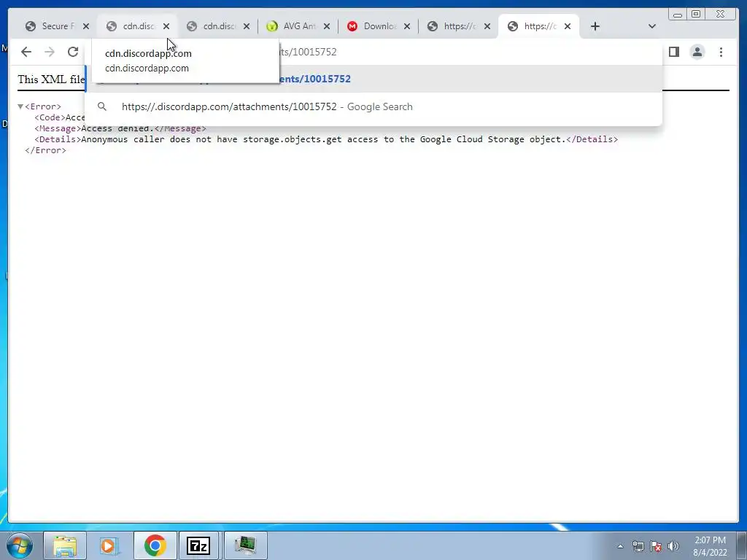
Task: Open the Chrome profile avatar
Action: click(x=697, y=52)
